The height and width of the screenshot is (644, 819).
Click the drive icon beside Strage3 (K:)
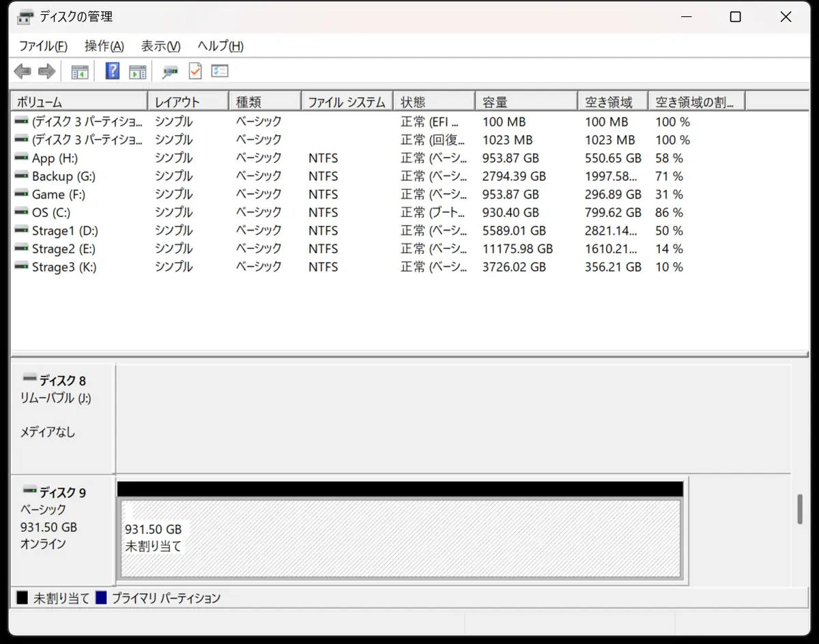point(21,267)
